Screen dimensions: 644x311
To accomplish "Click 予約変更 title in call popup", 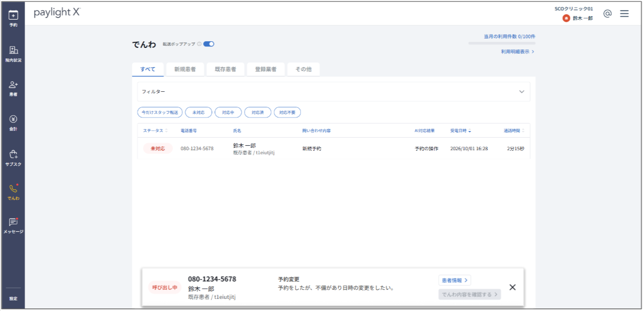I will (x=289, y=279).
